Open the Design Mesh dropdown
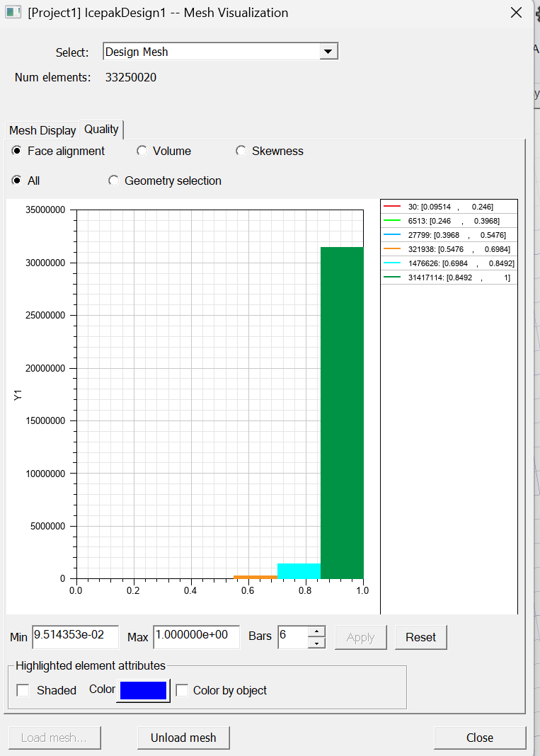540x756 pixels. tap(328, 52)
